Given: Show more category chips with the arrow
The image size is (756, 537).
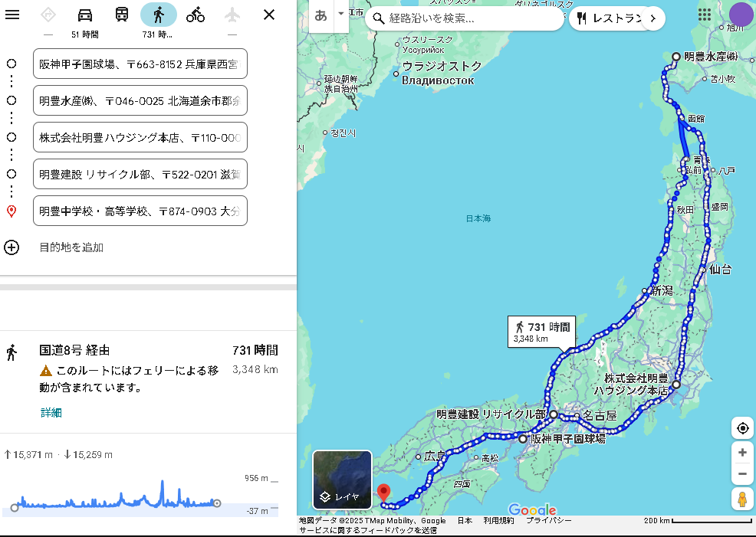Looking at the screenshot, I should tap(653, 18).
